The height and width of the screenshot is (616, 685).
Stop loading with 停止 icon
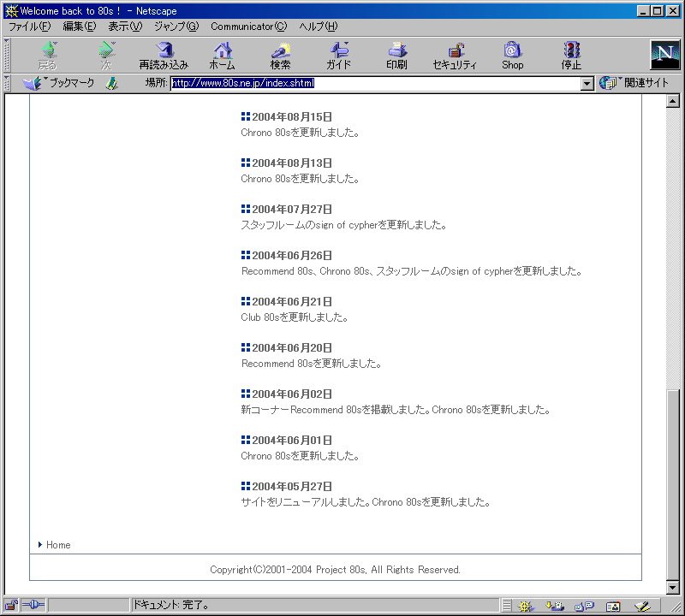[x=571, y=56]
